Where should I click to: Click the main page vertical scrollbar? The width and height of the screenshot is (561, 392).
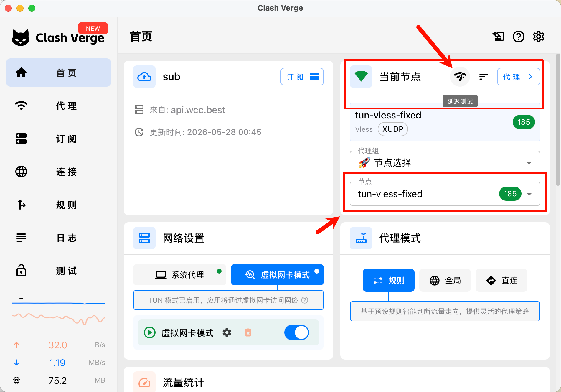point(558,120)
